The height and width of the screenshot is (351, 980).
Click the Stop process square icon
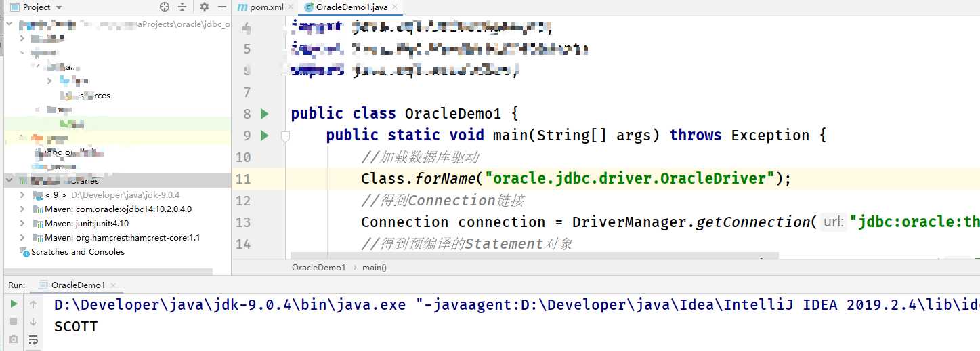click(14, 322)
